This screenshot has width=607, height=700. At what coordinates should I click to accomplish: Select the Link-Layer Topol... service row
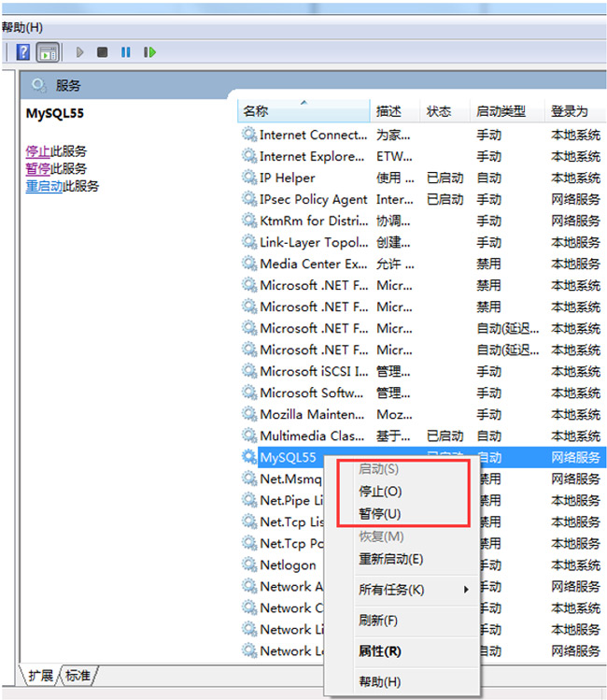click(x=422, y=242)
